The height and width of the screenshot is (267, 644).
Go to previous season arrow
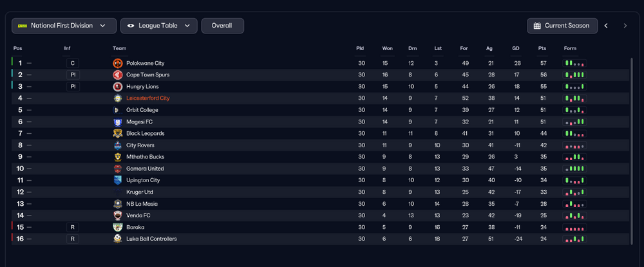(x=606, y=26)
